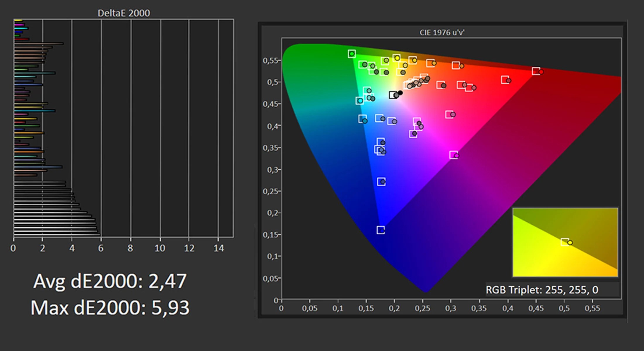Screen dimensions: 644x351
Task: Select the cyan secondary target square
Action: pyautogui.click(x=359, y=101)
